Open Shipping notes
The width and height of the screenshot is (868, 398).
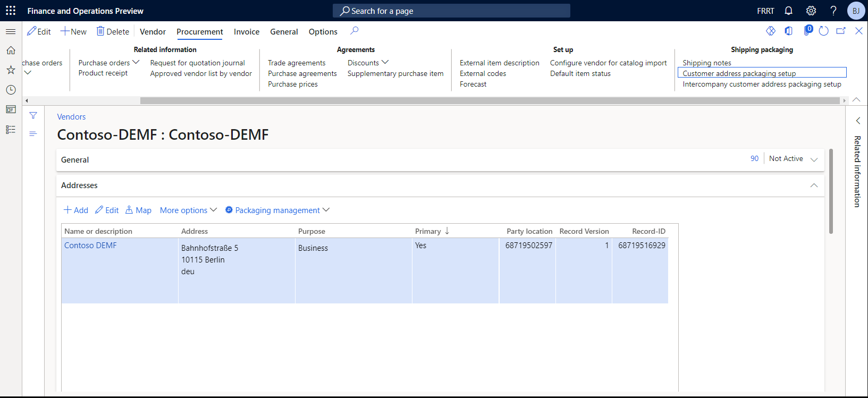(x=707, y=63)
